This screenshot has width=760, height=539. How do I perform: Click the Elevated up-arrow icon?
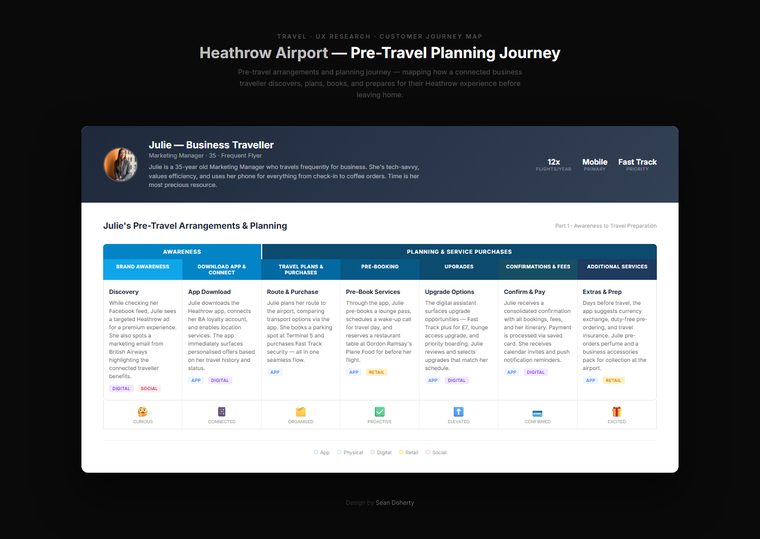pos(459,412)
